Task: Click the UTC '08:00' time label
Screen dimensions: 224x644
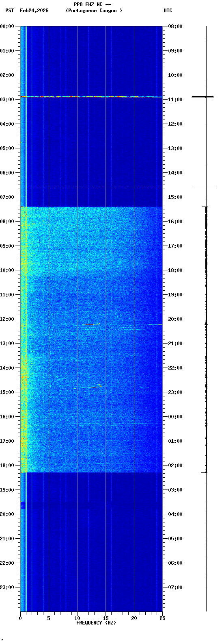Action: click(175, 26)
